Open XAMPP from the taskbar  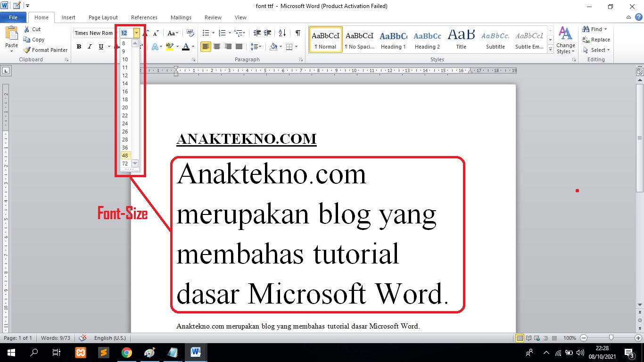[x=81, y=353]
